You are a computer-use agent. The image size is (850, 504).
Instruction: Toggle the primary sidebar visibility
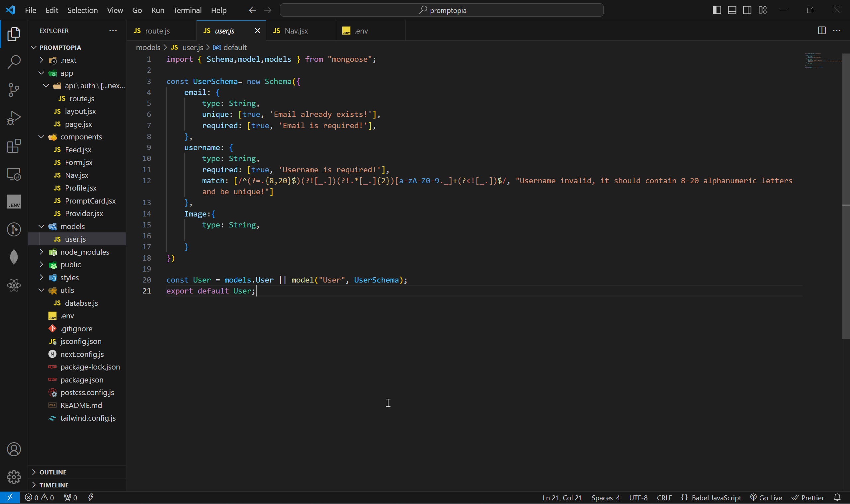(x=717, y=10)
